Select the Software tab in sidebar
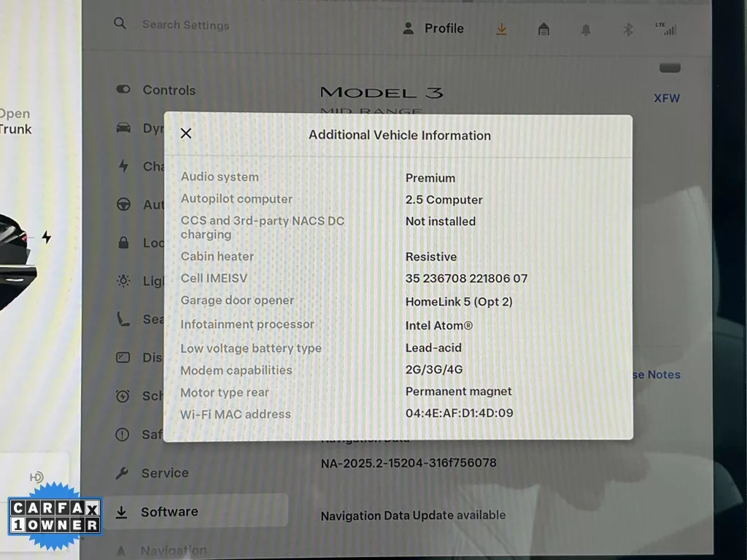This screenshot has width=747, height=560. [169, 512]
